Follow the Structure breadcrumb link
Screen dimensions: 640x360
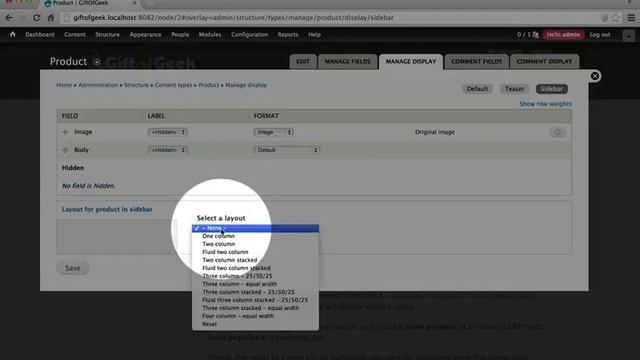tap(136, 85)
